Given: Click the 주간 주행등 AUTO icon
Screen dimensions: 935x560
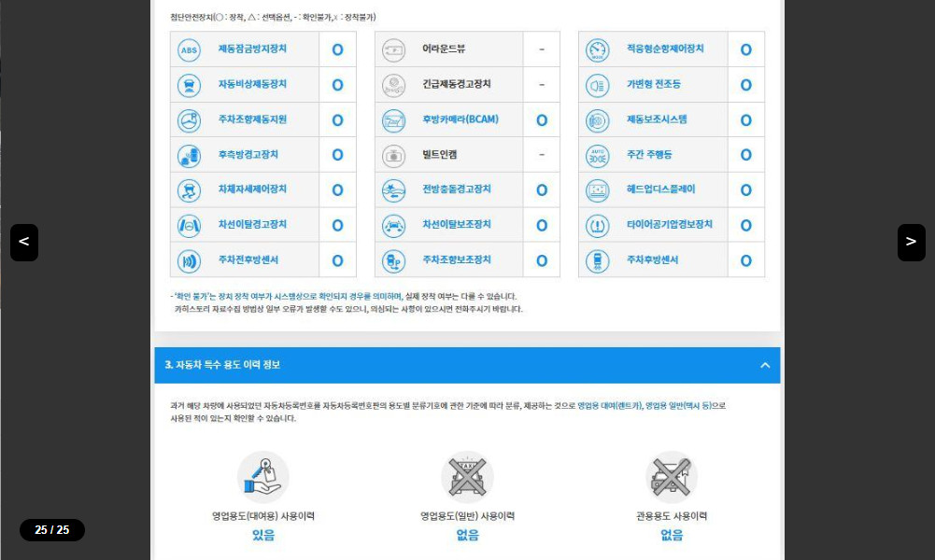Looking at the screenshot, I should tap(597, 155).
